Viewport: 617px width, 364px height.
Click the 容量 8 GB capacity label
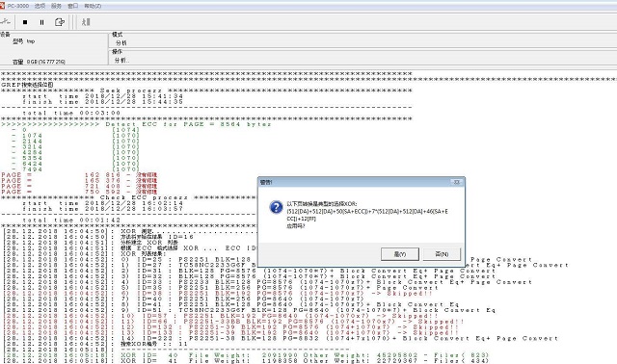coord(39,62)
